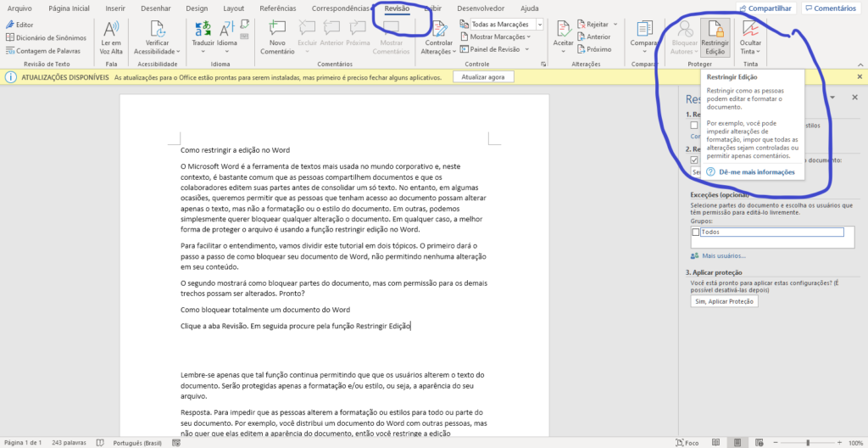868x448 pixels.
Task: Click the zoom in plus button
Action: pos(840,443)
